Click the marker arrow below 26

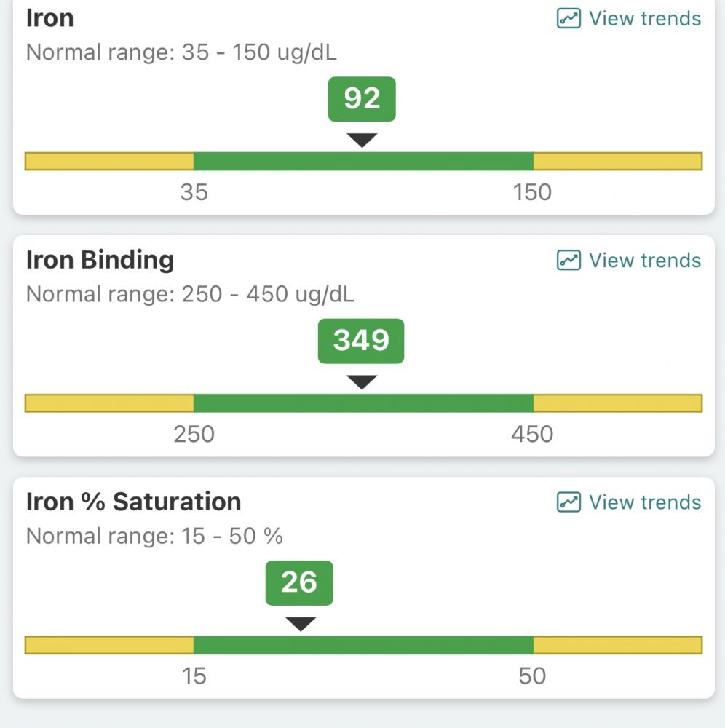pyautogui.click(x=300, y=624)
